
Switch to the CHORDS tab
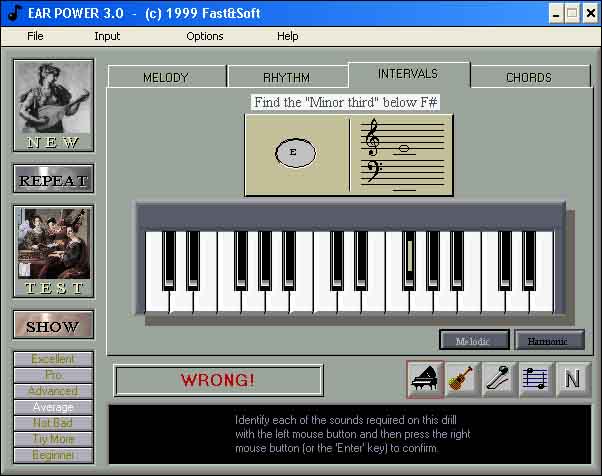point(528,77)
